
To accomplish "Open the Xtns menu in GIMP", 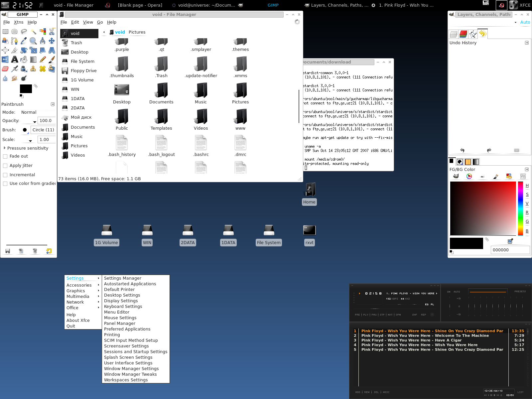I will tap(19, 22).
